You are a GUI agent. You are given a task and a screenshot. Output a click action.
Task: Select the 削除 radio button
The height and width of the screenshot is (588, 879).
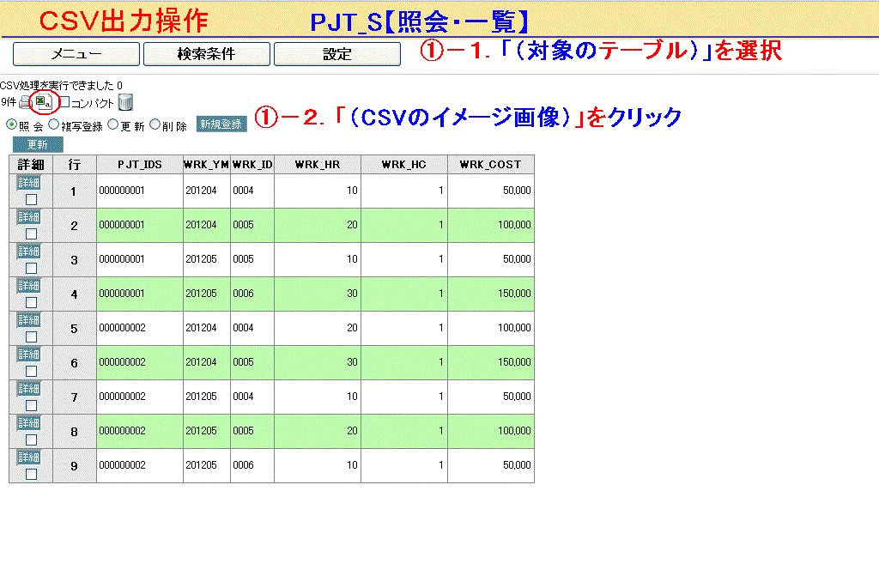155,124
